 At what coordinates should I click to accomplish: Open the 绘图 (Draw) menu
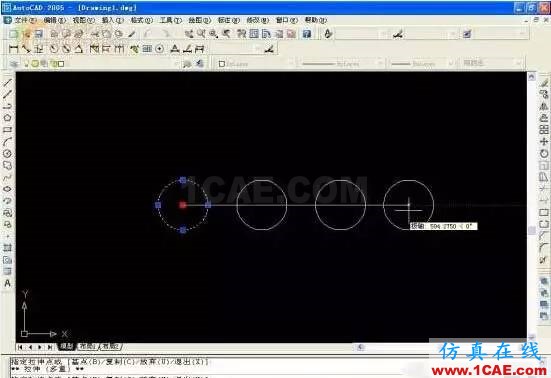[199, 20]
